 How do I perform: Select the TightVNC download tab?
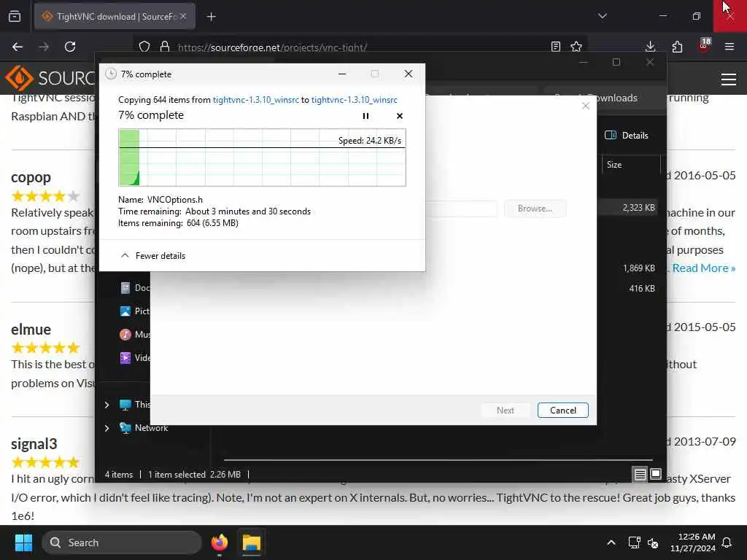point(115,16)
